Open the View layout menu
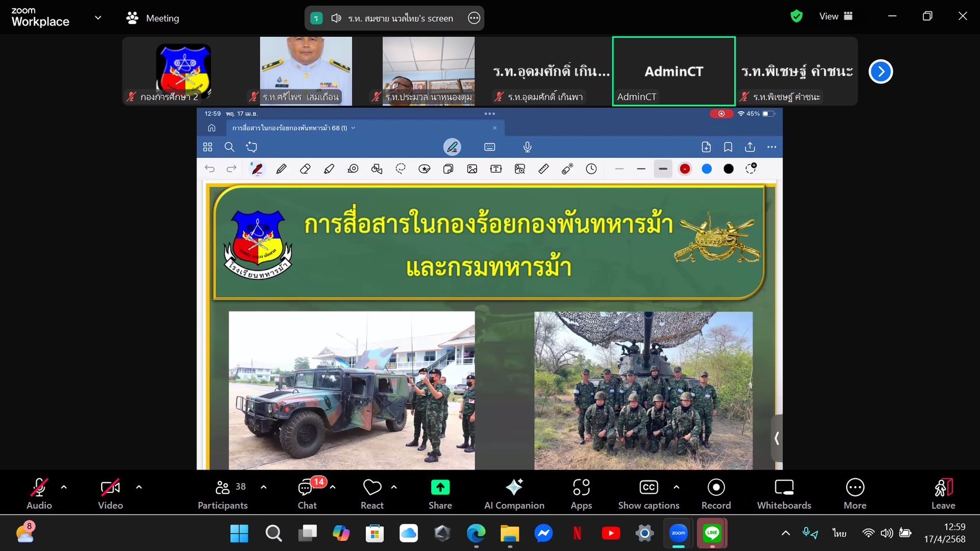Image resolution: width=980 pixels, height=551 pixels. coord(835,17)
